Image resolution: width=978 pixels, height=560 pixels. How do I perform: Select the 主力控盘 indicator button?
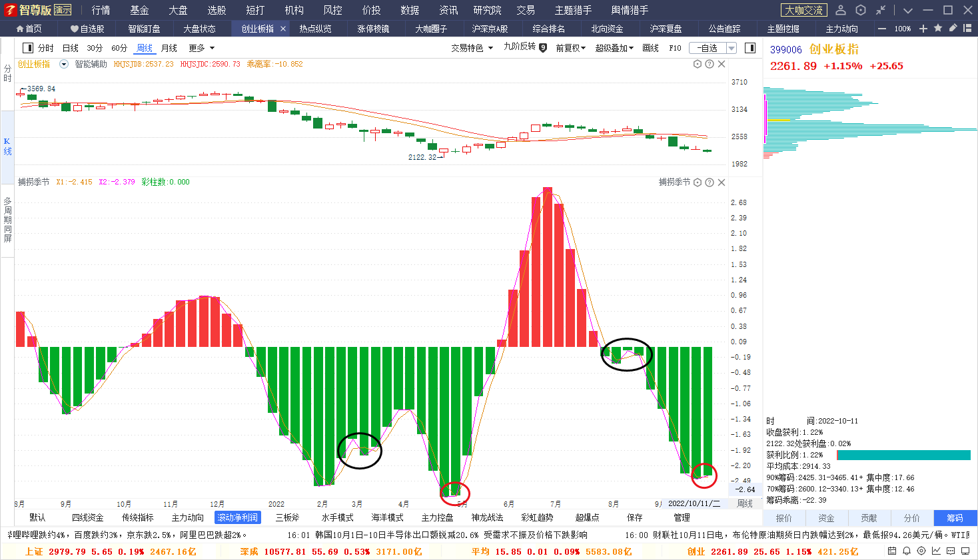tap(437, 517)
